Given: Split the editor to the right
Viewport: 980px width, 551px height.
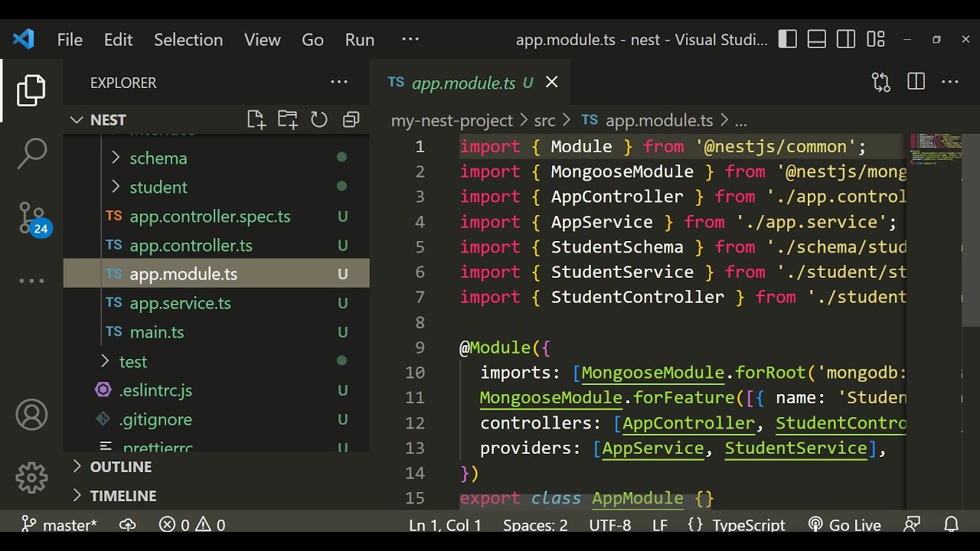Looking at the screenshot, I should click(916, 82).
